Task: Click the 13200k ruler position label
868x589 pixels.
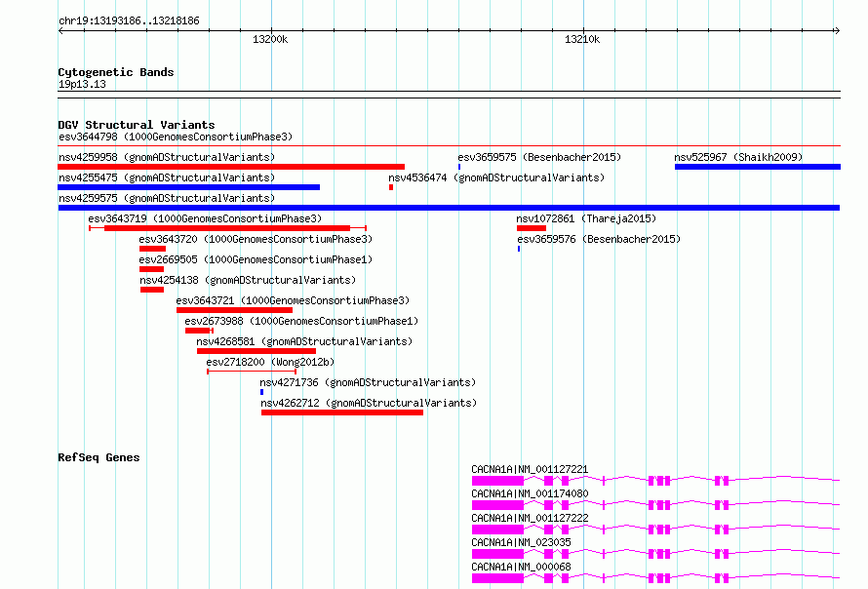Action: (x=270, y=39)
